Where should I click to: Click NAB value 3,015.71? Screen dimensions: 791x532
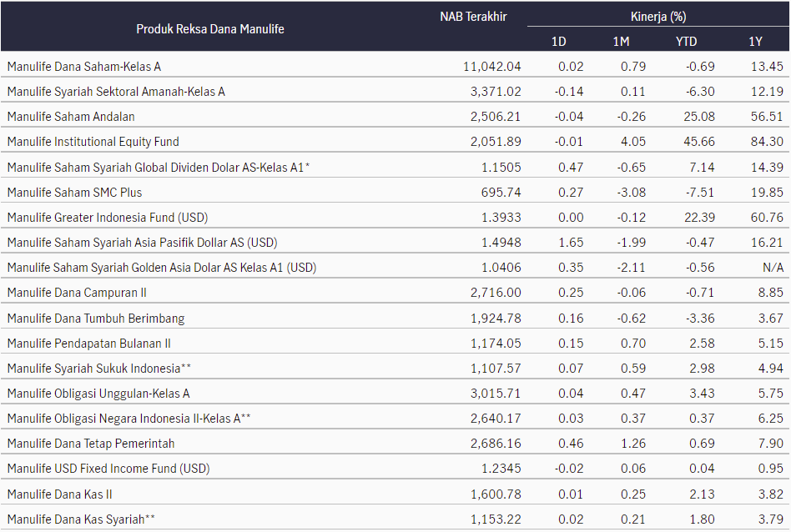point(496,394)
